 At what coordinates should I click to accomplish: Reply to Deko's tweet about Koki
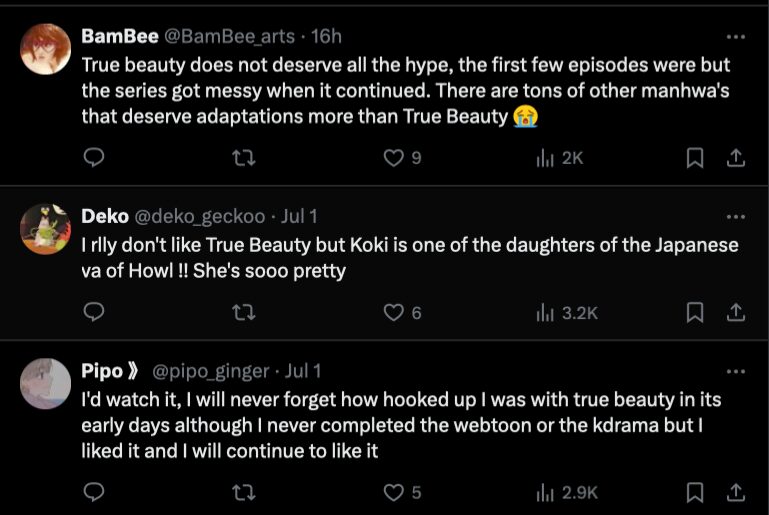(93, 313)
